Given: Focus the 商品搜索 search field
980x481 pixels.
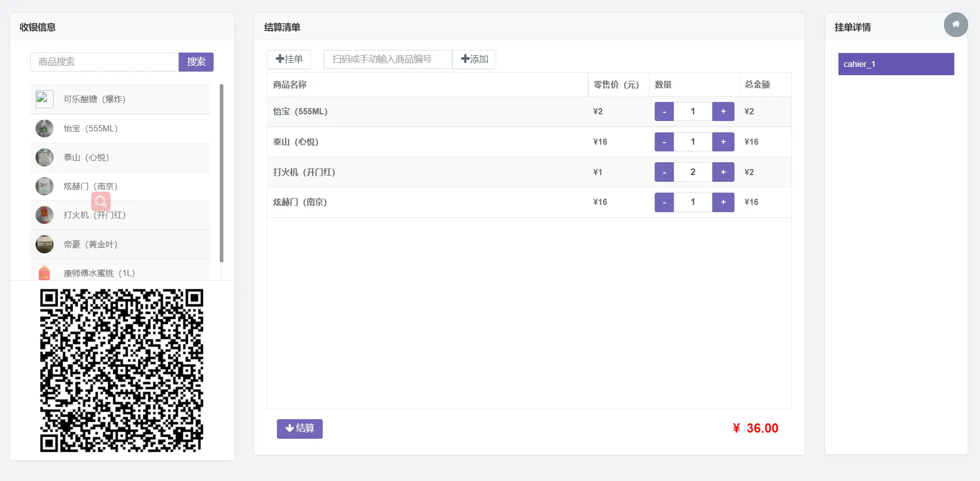Looking at the screenshot, I should 104,62.
